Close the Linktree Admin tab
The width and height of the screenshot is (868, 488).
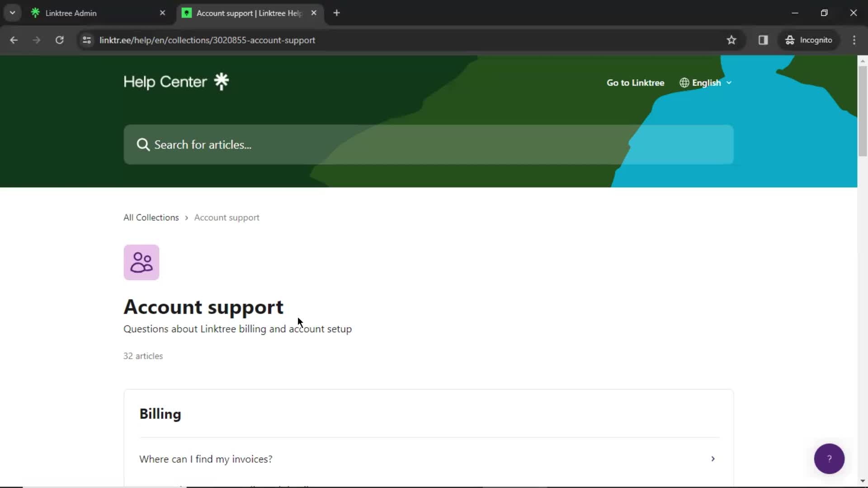pyautogui.click(x=163, y=13)
